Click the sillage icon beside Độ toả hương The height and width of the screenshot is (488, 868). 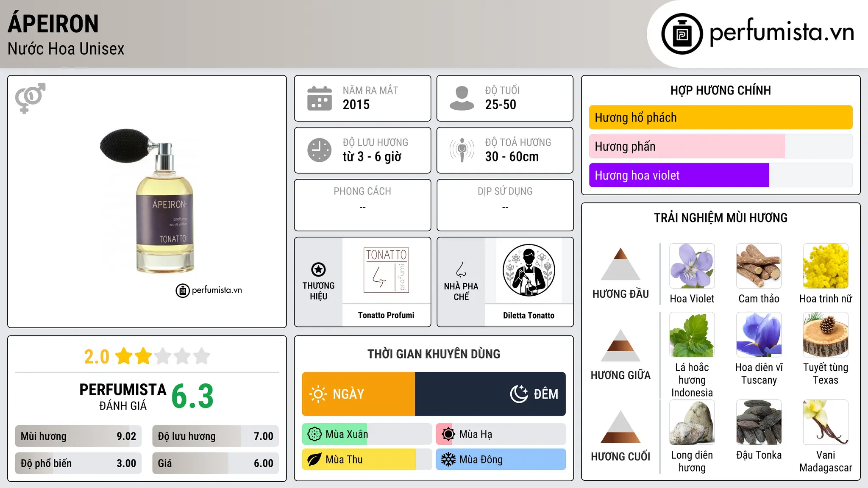(x=462, y=150)
